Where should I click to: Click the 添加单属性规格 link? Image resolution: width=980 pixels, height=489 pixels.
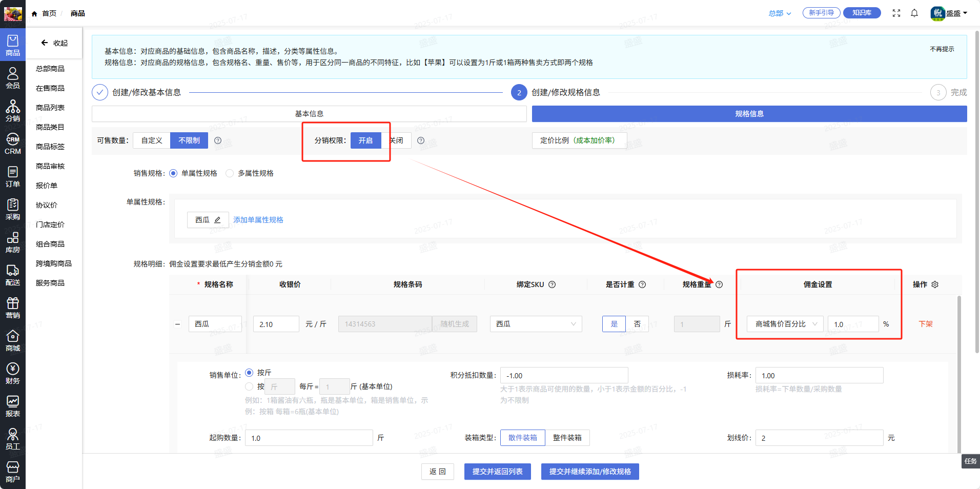tap(258, 220)
